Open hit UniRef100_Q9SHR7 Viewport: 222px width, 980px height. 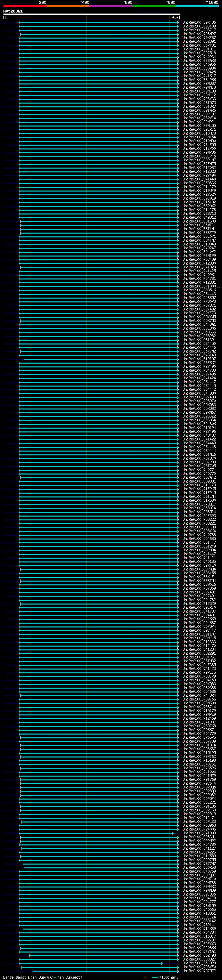[199, 34]
